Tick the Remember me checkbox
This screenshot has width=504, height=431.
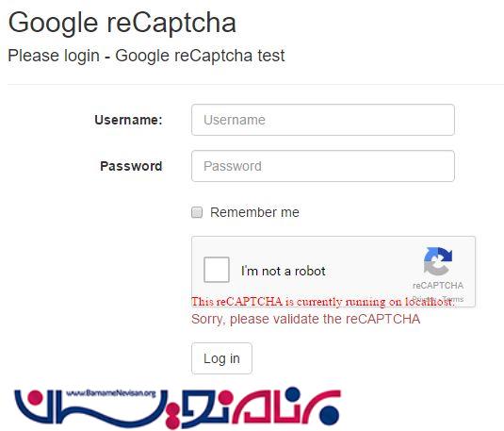tap(197, 212)
